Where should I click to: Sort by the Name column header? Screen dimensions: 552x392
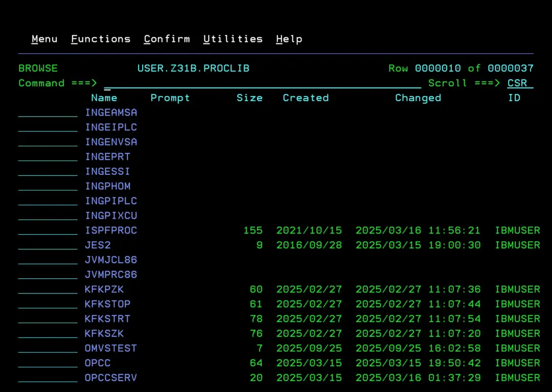(104, 98)
